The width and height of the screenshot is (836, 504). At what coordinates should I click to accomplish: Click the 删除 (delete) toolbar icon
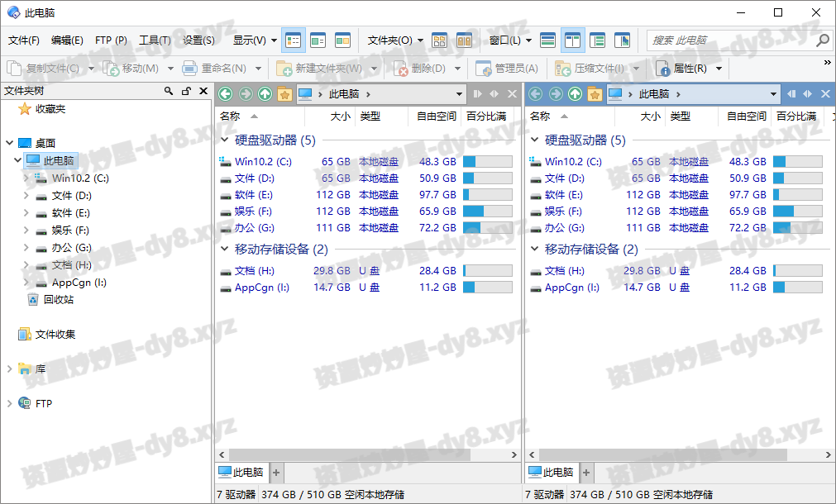pos(400,68)
